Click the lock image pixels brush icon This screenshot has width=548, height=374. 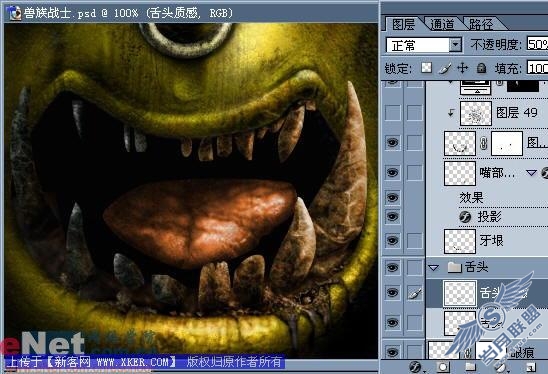[x=445, y=68]
